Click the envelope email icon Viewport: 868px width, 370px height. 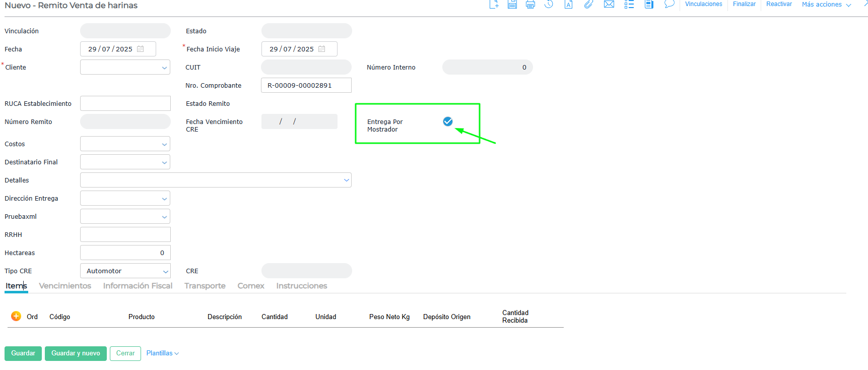click(x=609, y=4)
